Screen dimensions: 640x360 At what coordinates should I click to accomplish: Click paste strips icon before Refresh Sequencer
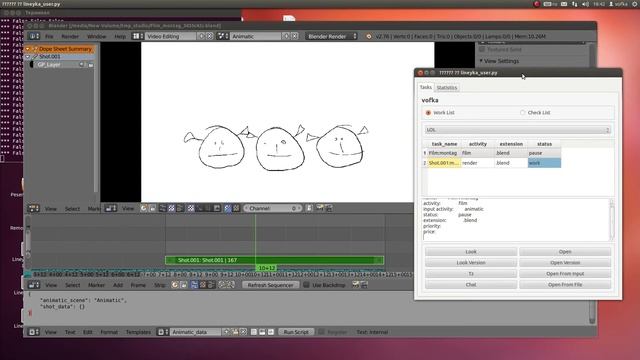[x=231, y=285]
